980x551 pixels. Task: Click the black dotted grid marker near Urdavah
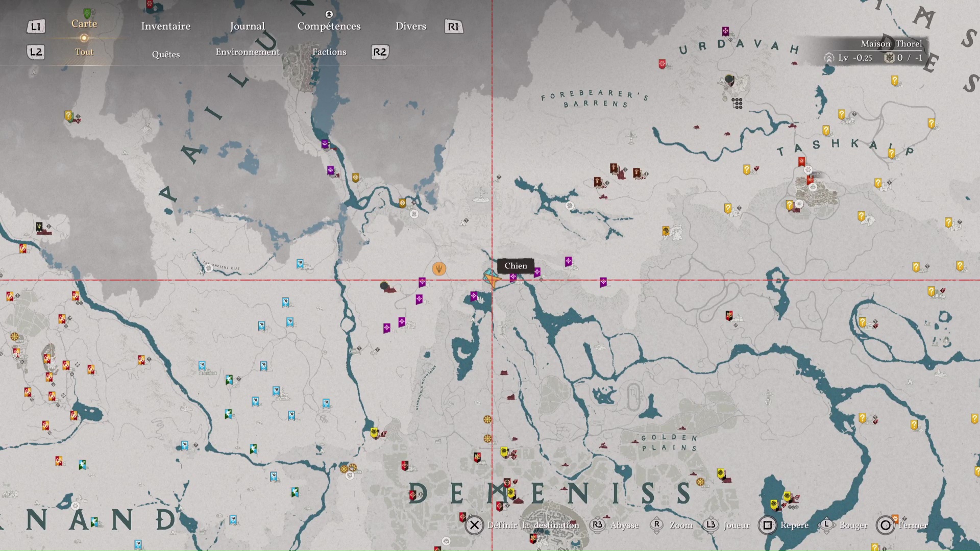tap(737, 104)
